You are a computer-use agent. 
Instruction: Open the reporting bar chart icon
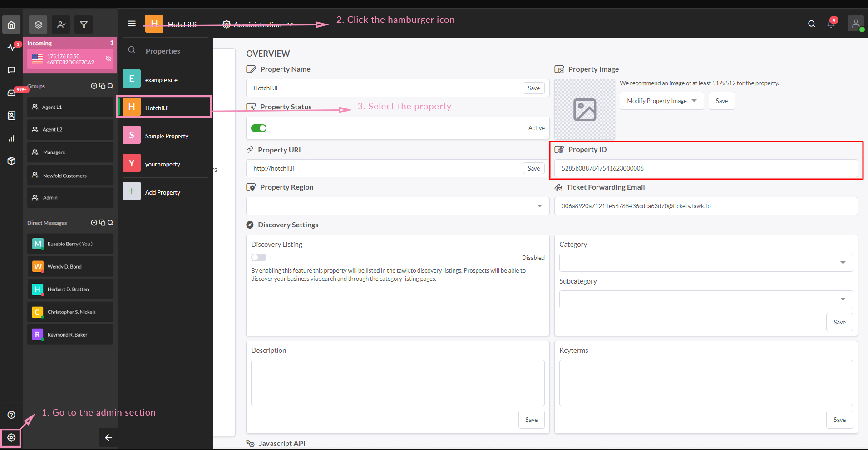click(11, 138)
